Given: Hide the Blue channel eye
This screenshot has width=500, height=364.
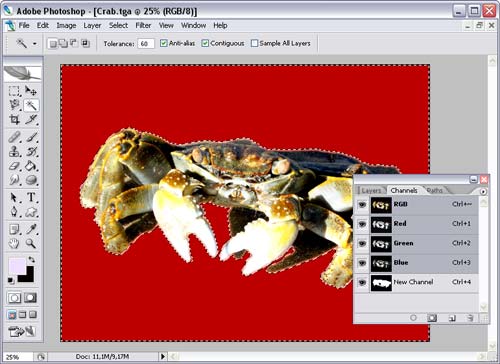Looking at the screenshot, I should click(362, 263).
